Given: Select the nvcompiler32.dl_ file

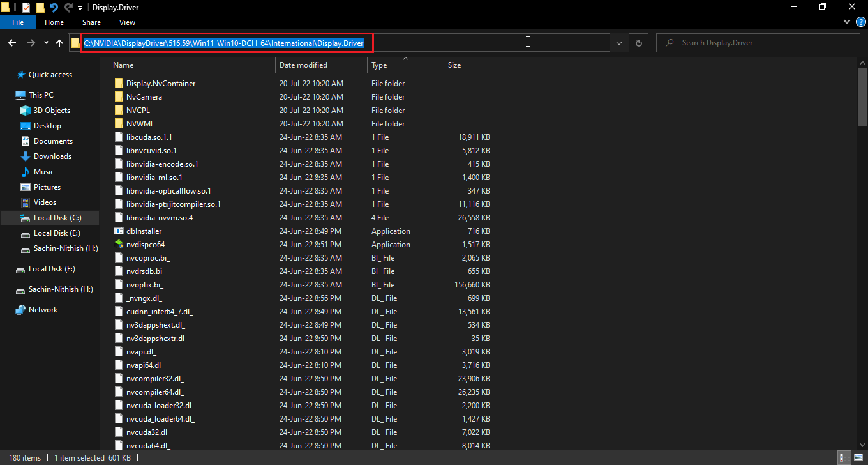Looking at the screenshot, I should click(x=155, y=379).
